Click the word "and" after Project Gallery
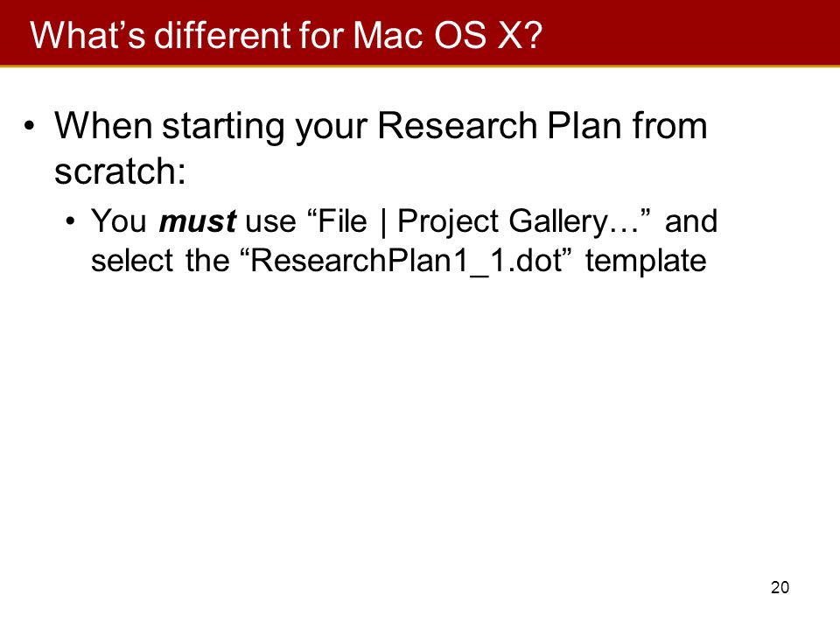The image size is (840, 630). (691, 220)
